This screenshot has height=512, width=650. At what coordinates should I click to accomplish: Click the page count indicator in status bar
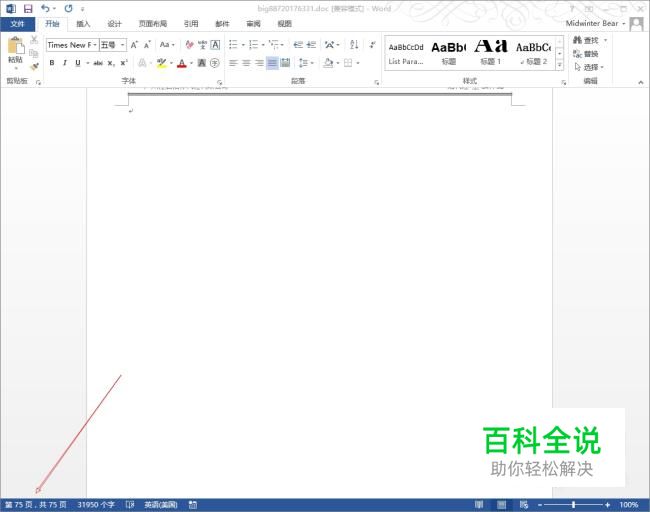tap(35, 504)
